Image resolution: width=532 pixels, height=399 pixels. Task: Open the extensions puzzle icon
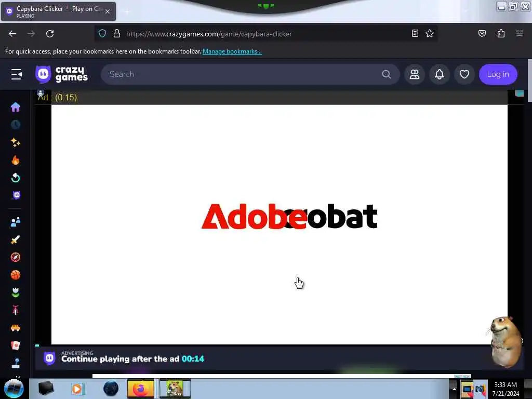click(501, 33)
